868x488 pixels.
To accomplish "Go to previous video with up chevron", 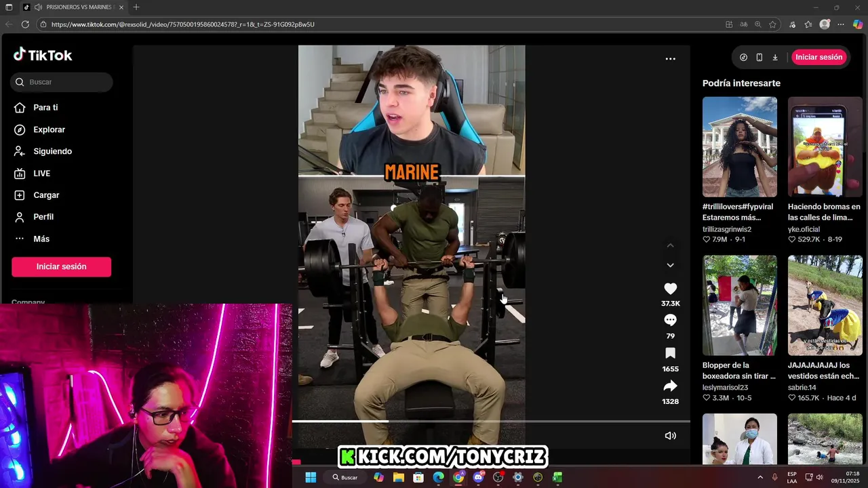I will pos(670,245).
